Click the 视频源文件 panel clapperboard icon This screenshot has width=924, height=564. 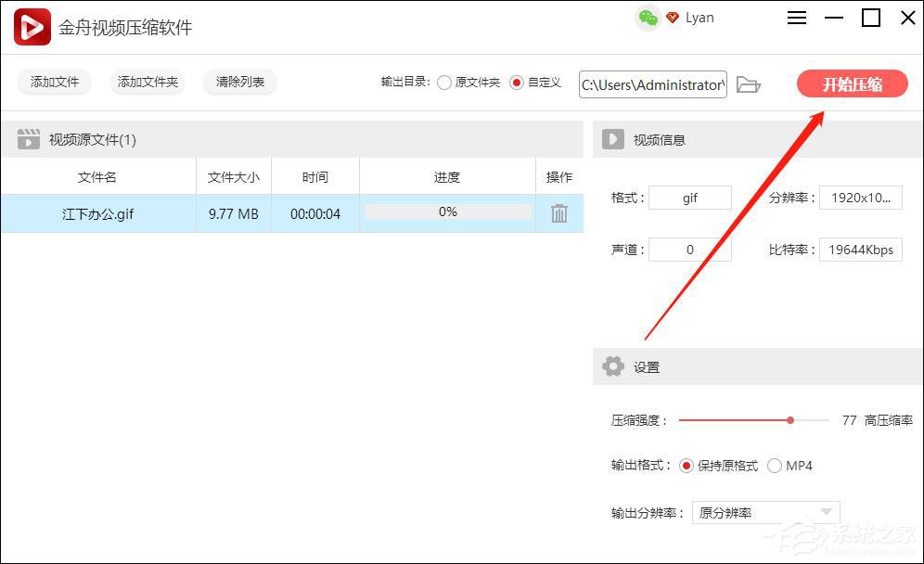[x=28, y=138]
